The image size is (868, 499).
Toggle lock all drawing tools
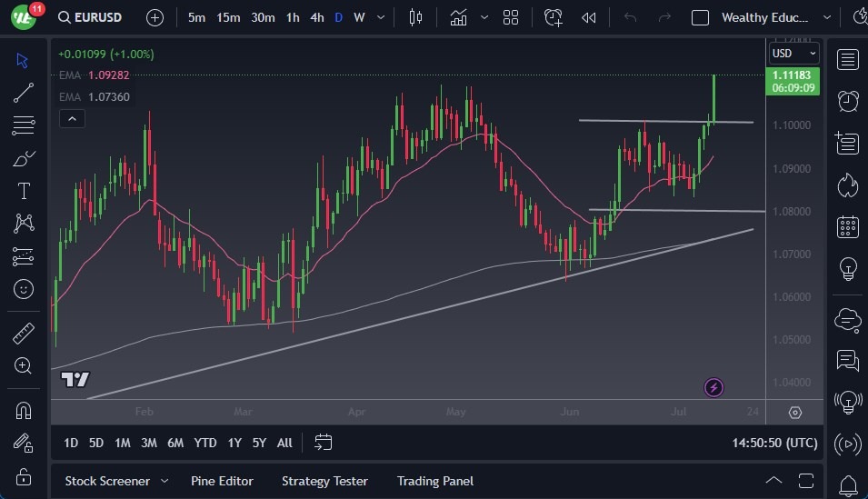click(x=24, y=476)
